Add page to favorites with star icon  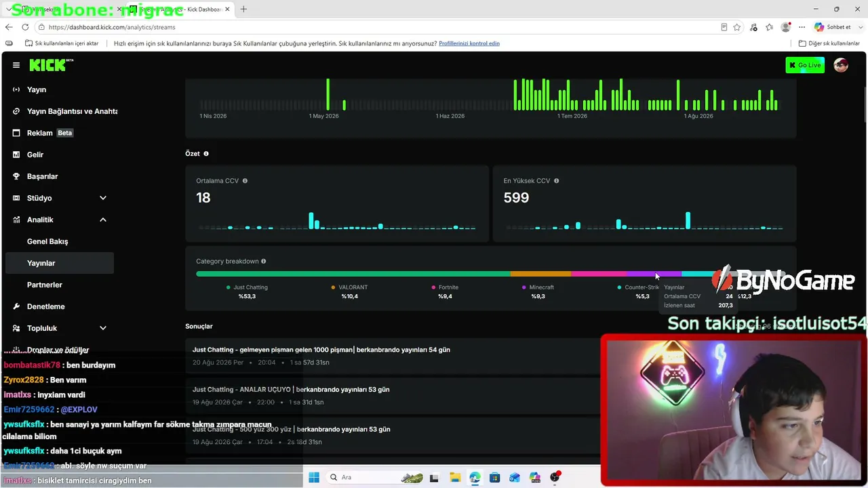[737, 27]
